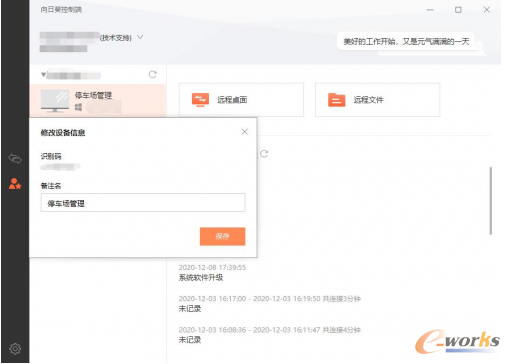Maximize the 向日葵控制端 window
This screenshot has width=510, height=364.
(458, 10)
